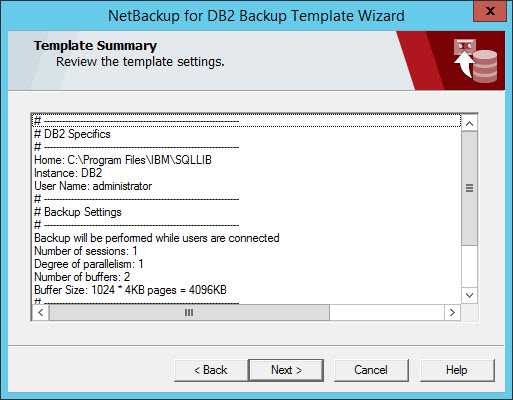Click the scroll left arrow

(41, 313)
